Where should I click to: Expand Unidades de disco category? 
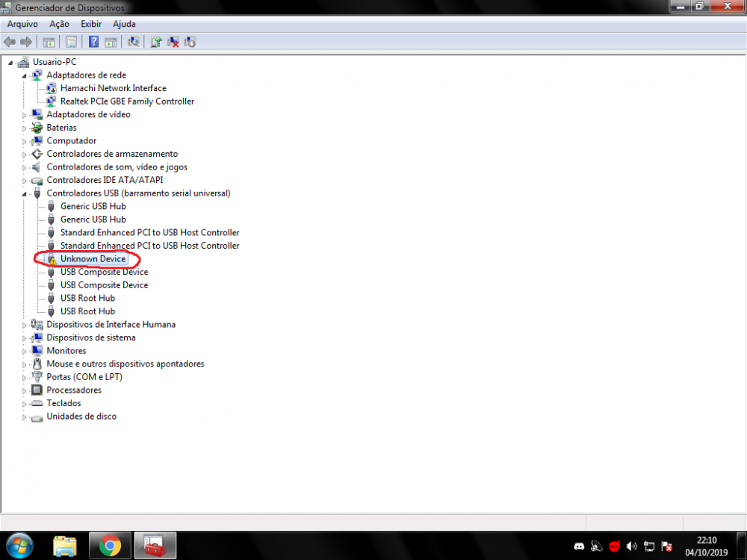click(25, 417)
